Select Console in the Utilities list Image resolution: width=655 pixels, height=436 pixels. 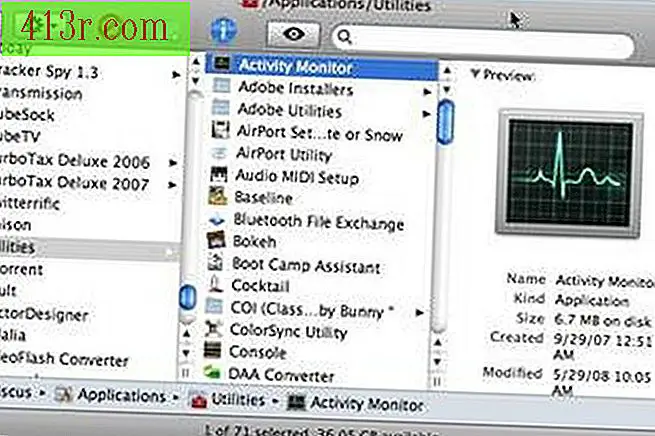(258, 353)
